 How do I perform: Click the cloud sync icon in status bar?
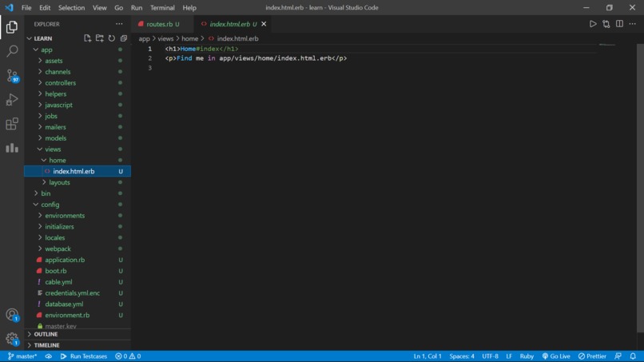49,356
